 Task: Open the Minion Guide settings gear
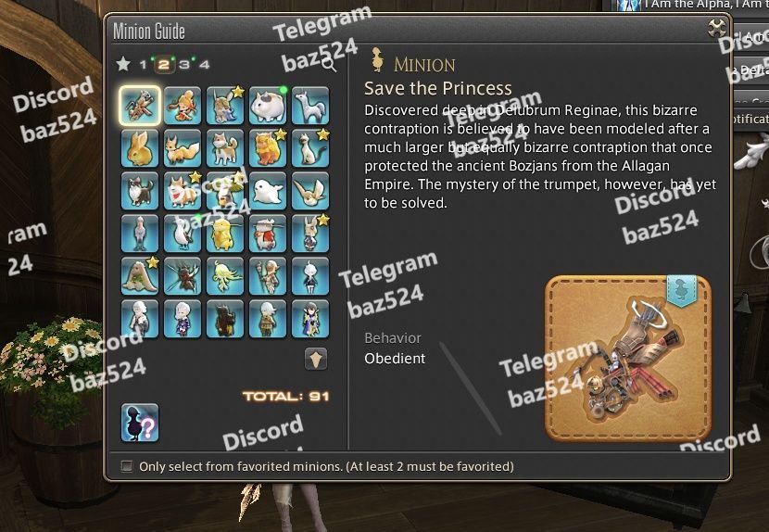click(717, 29)
